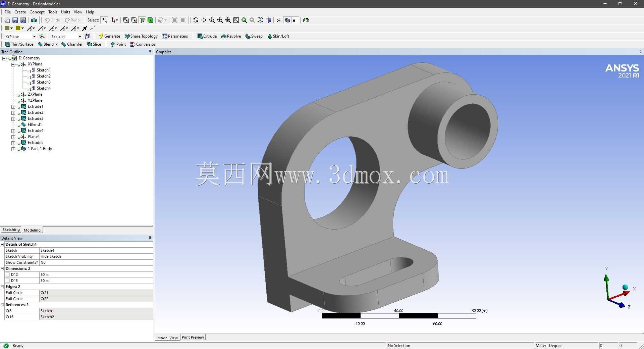Enable the face selection filter
644x349 pixels.
coord(142,20)
